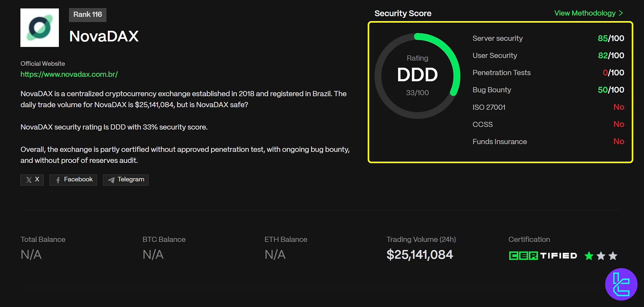Click the Bug Bounty score row

(548, 90)
